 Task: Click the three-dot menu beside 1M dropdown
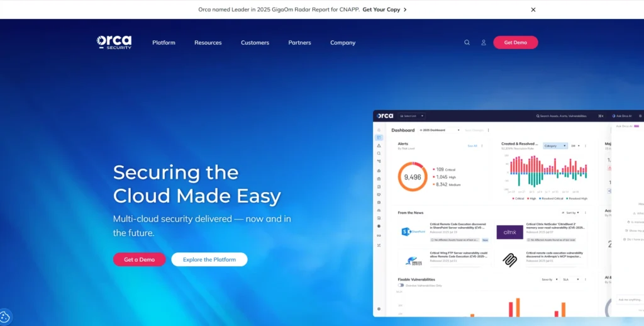(x=586, y=145)
